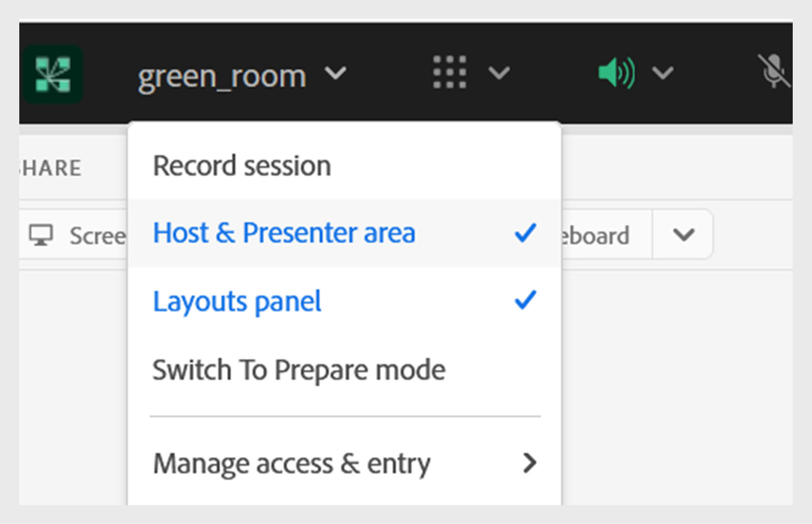Click the Manage access & entry item

point(292,464)
